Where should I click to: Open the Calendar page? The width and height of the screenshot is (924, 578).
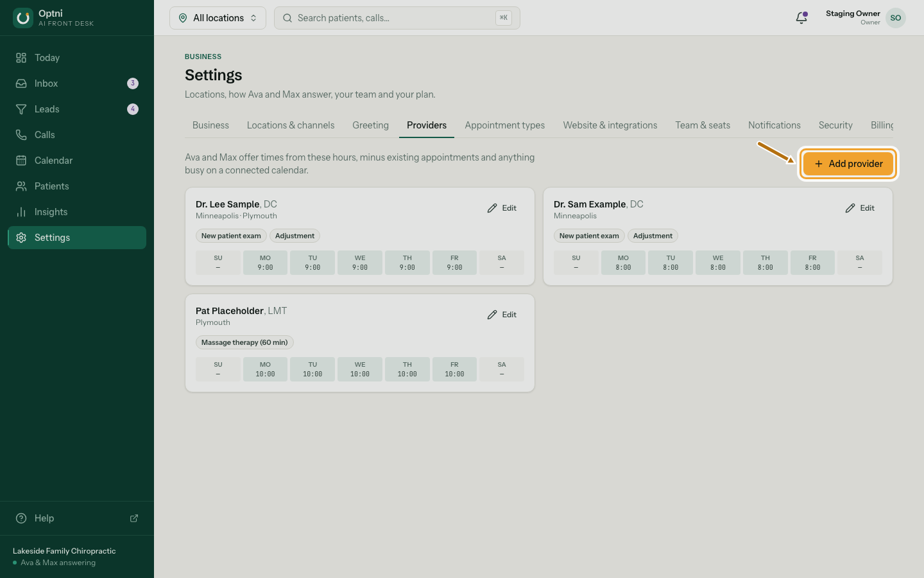coord(77,161)
